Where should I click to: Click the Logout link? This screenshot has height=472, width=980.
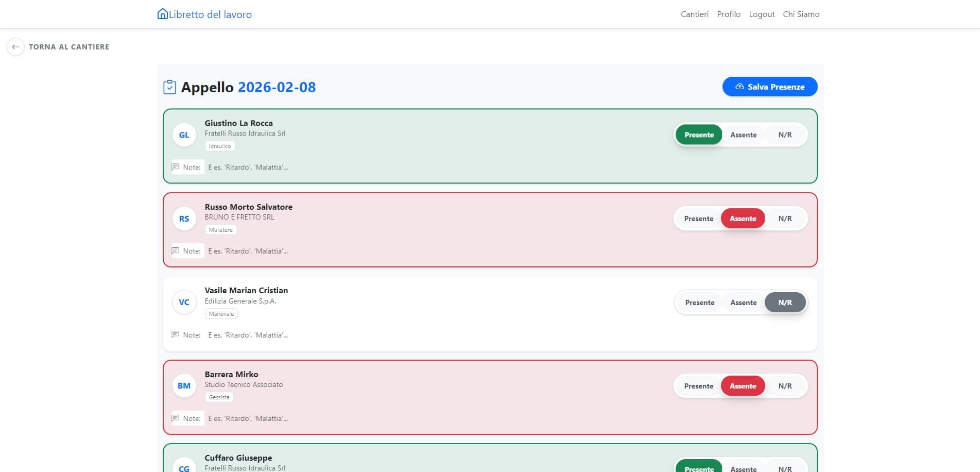(x=762, y=14)
